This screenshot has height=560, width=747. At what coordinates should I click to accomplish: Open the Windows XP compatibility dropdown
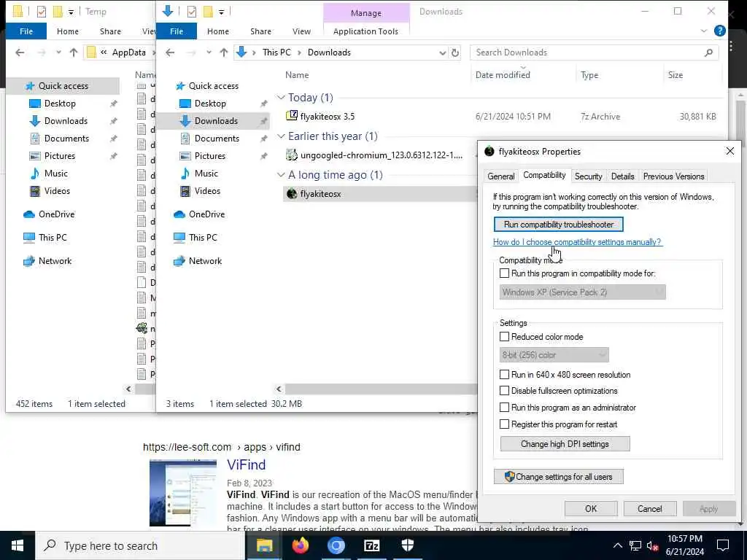click(x=582, y=292)
